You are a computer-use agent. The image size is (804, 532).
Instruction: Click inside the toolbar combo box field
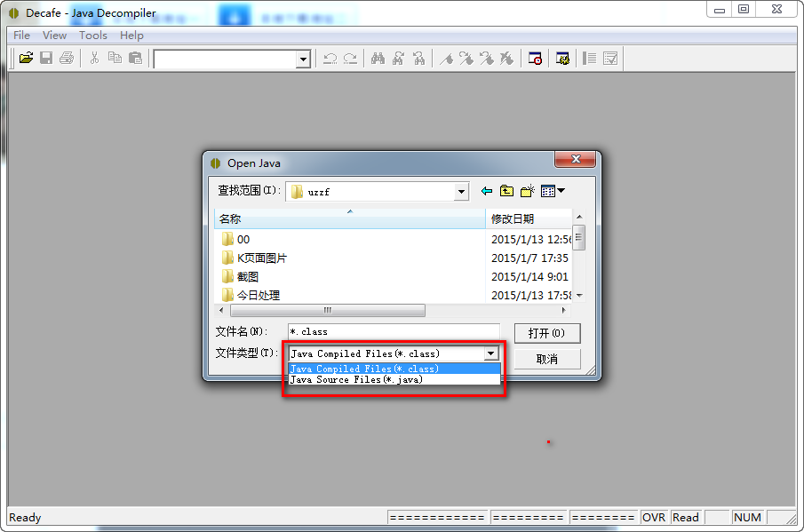coord(225,60)
